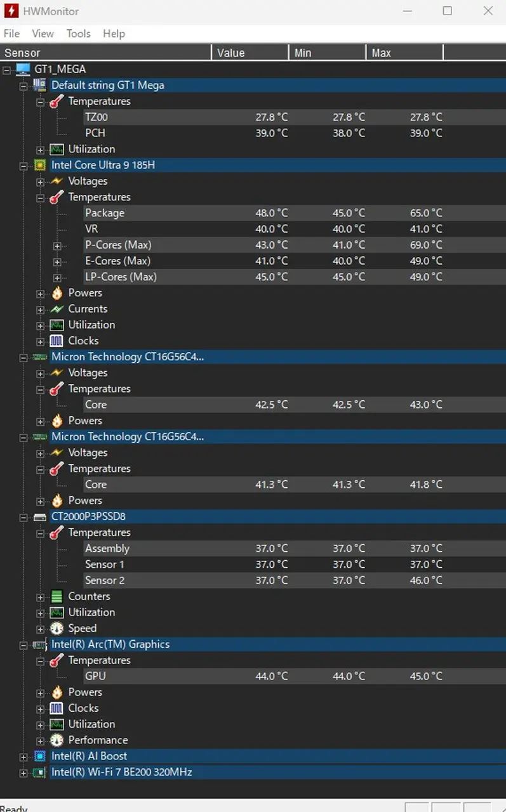Open the Tools menu
This screenshot has height=812, width=506.
tap(79, 34)
